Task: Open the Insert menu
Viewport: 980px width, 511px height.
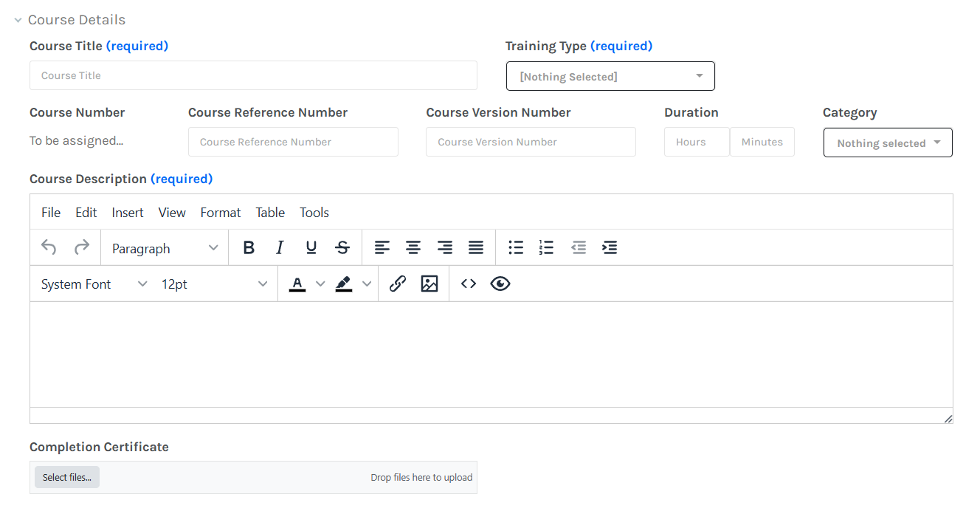Action: pos(128,213)
